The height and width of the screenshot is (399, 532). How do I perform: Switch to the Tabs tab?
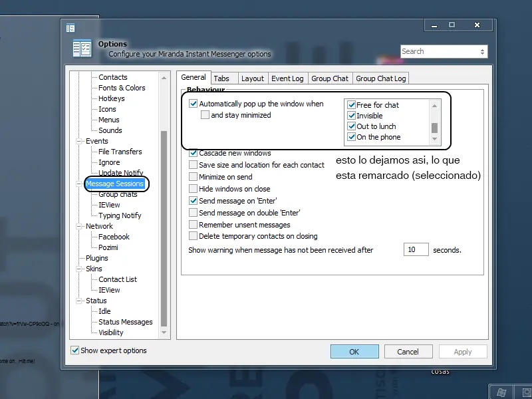pos(221,78)
